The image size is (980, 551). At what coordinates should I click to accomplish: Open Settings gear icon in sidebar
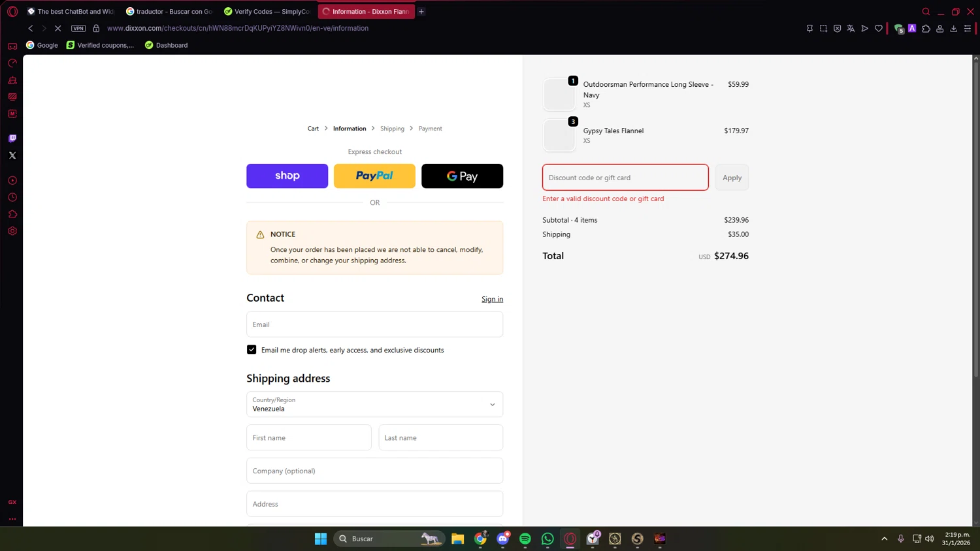coord(12,231)
